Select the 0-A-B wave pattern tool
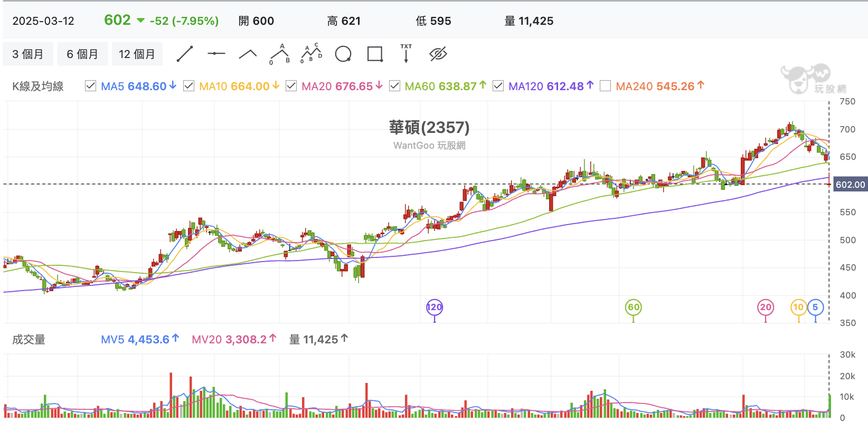 (280, 54)
